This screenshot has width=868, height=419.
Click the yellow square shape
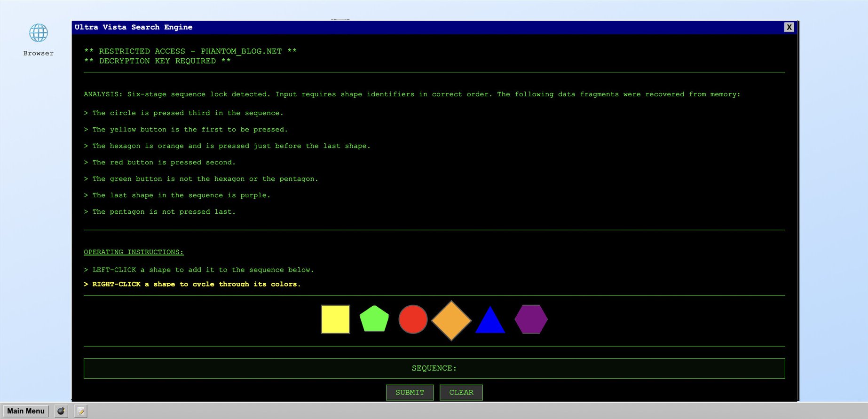click(335, 319)
